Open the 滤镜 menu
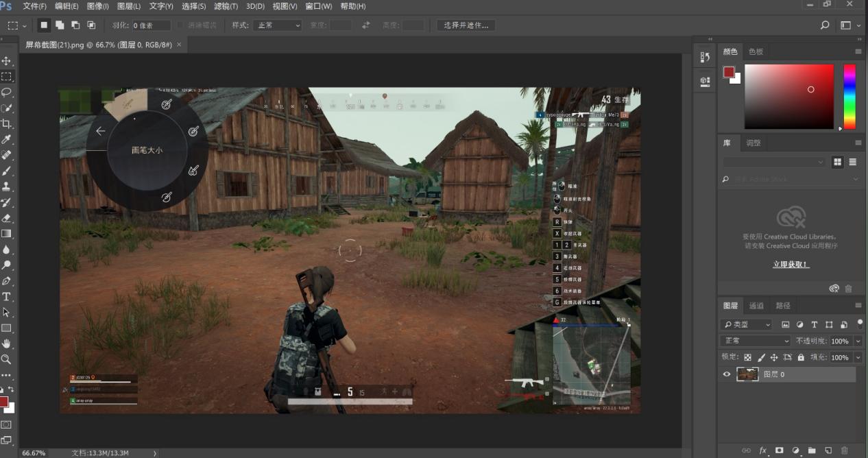Image resolution: width=868 pixels, height=458 pixels. pos(226,6)
